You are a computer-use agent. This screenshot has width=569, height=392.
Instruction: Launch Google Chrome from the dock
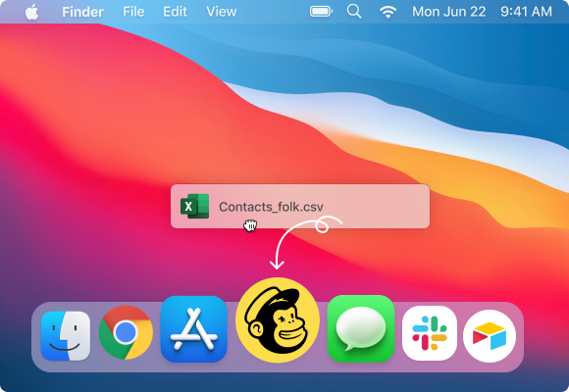[x=126, y=332]
